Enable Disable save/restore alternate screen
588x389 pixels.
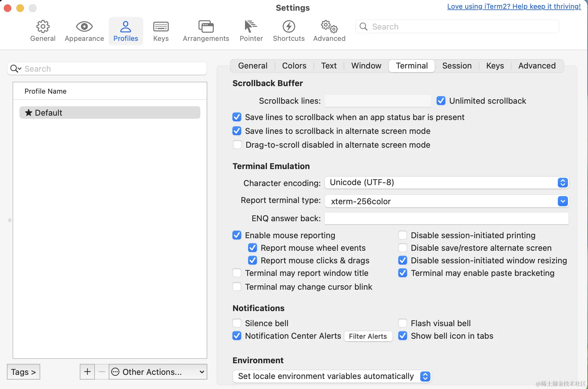point(403,248)
